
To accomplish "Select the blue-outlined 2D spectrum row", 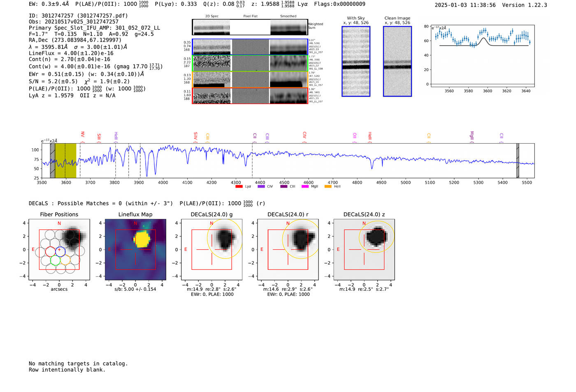I will pyautogui.click(x=250, y=47).
